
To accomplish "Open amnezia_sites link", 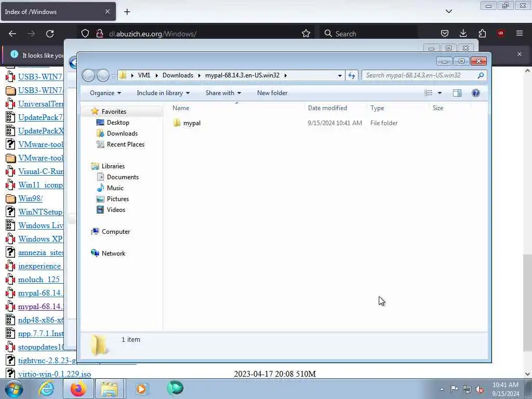I will (x=41, y=253).
